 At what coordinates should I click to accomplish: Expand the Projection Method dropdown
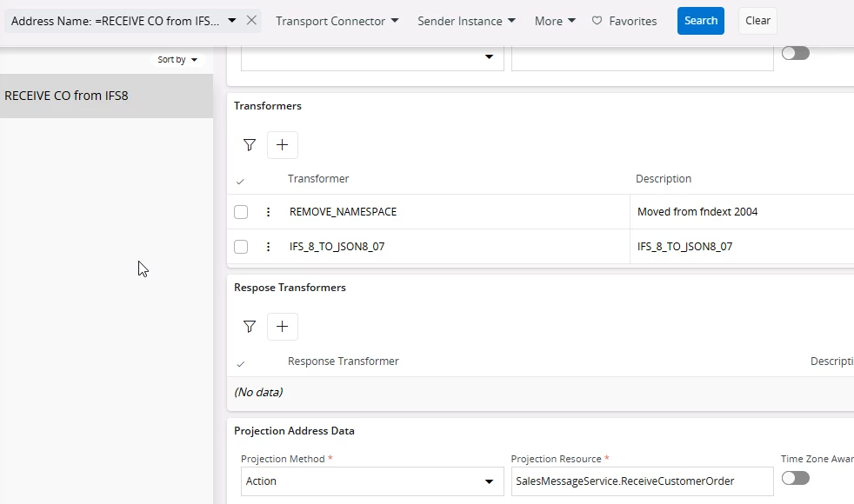click(488, 481)
